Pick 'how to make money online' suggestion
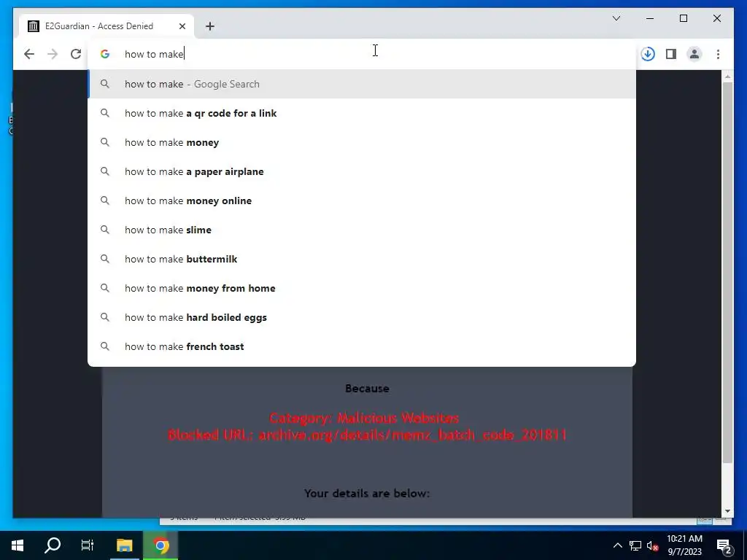Screen dimensions: 747x560 362,201
